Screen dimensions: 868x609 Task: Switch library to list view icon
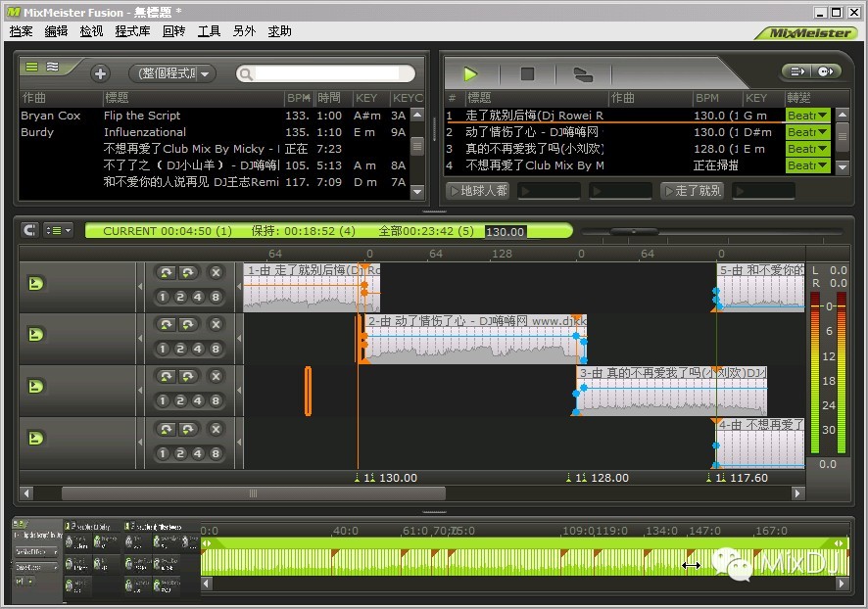(32, 67)
